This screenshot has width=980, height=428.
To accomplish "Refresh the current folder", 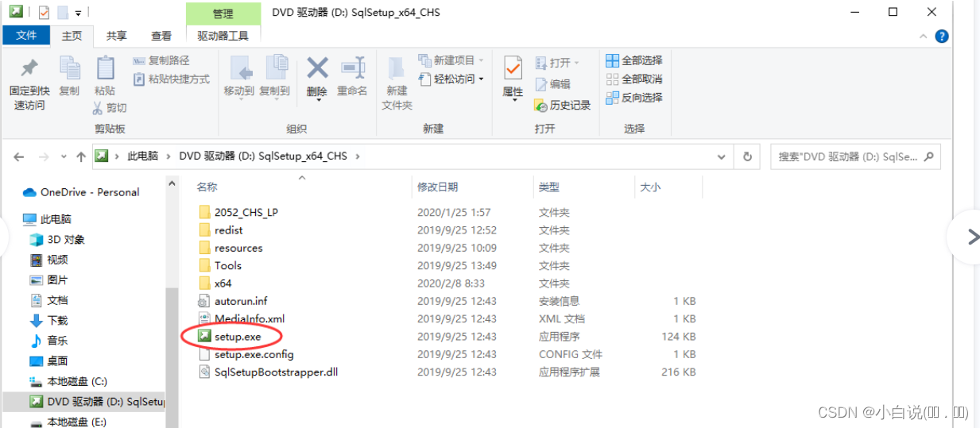I will coord(747,156).
